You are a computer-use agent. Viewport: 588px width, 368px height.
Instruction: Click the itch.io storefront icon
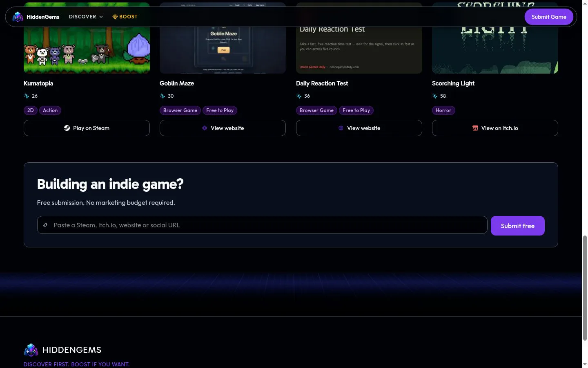475,128
